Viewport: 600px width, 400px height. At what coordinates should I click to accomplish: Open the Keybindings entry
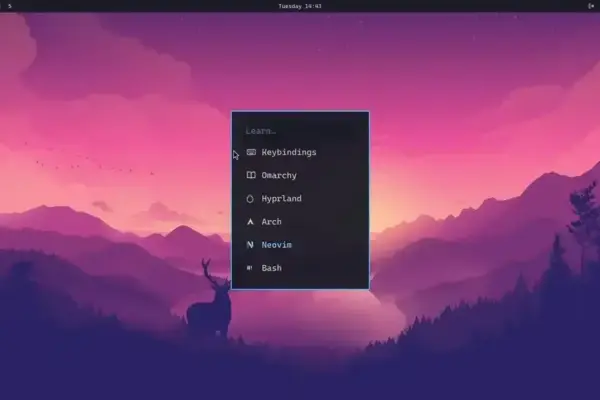coord(300,152)
